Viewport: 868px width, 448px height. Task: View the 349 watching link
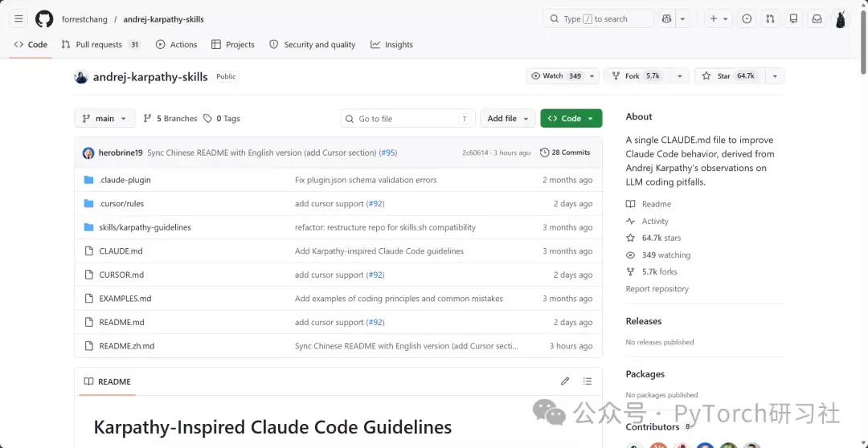tap(658, 255)
